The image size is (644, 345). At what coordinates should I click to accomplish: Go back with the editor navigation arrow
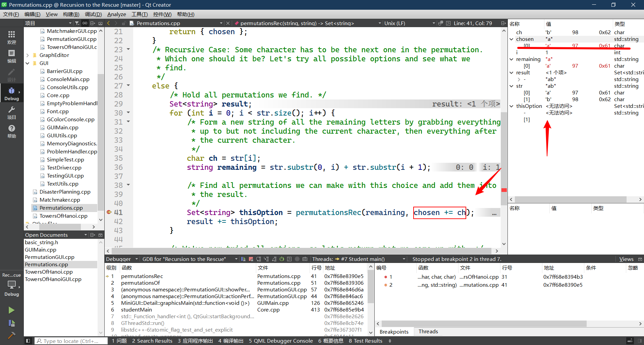pos(108,23)
